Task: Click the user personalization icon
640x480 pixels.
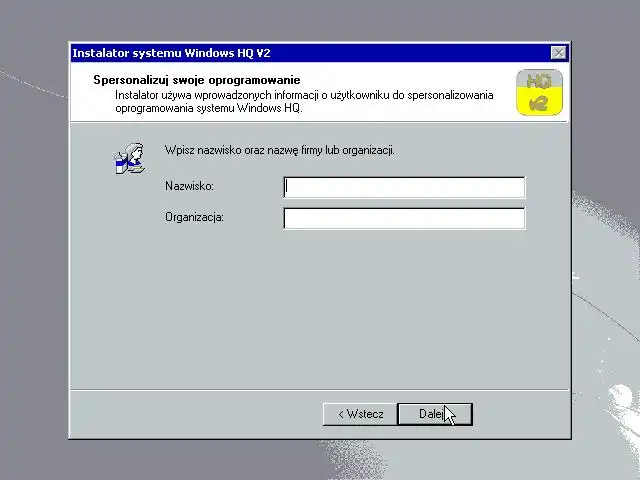Action: click(129, 159)
